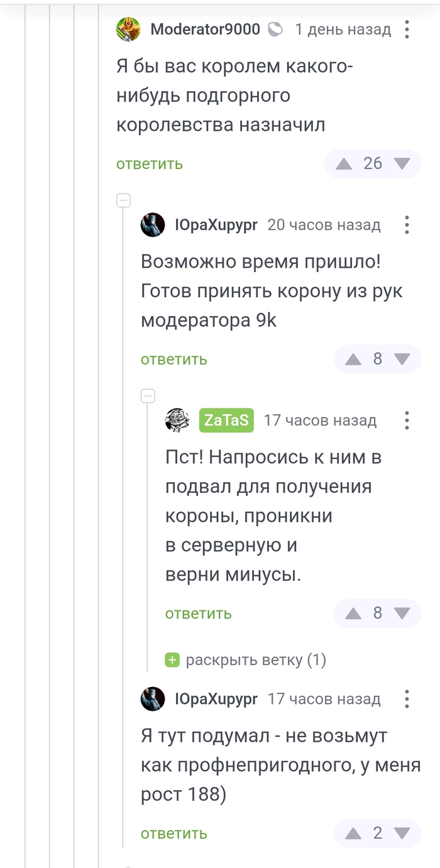Open the three-dot menu on ZaTaS's comment
This screenshot has width=440, height=868.
pyautogui.click(x=407, y=420)
